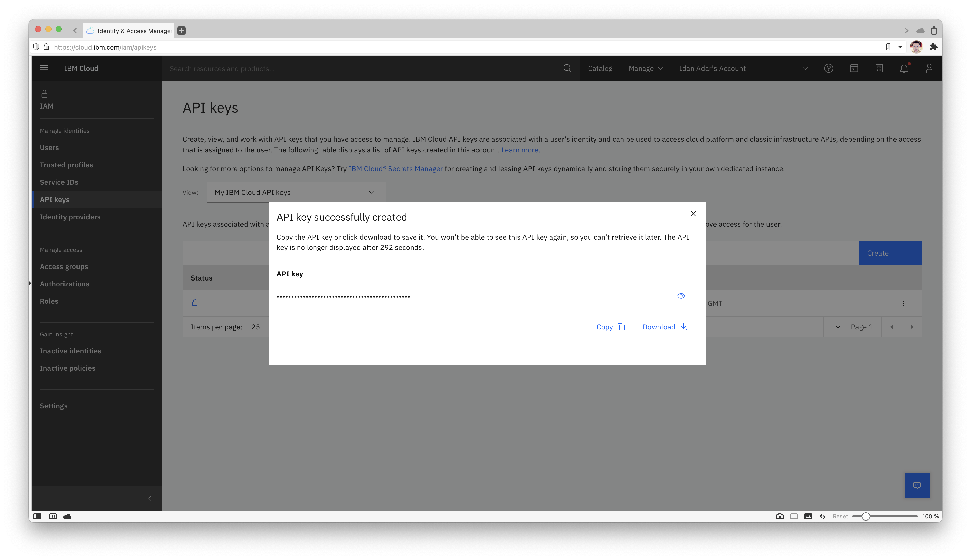Image resolution: width=971 pixels, height=560 pixels.
Task: Click the search magnifier icon
Action: (x=567, y=69)
